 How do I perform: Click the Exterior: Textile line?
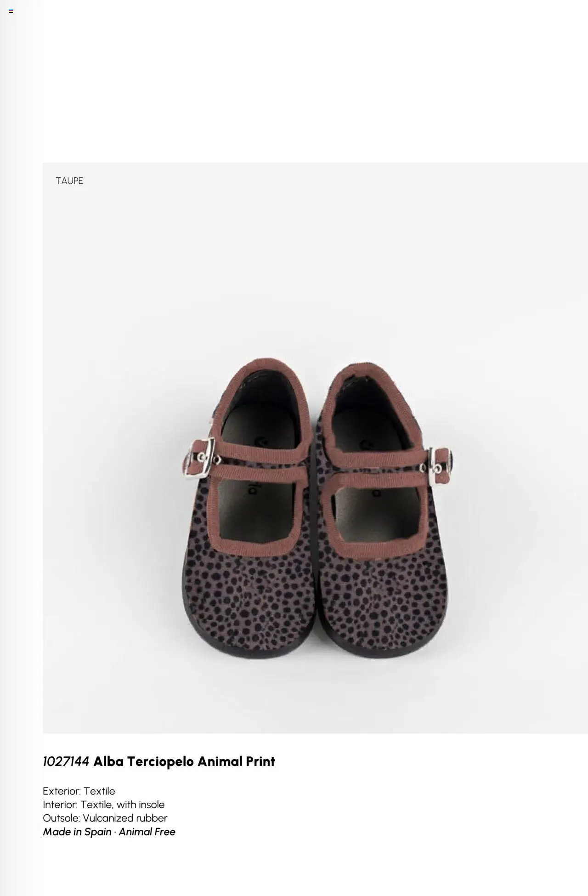[x=79, y=791]
